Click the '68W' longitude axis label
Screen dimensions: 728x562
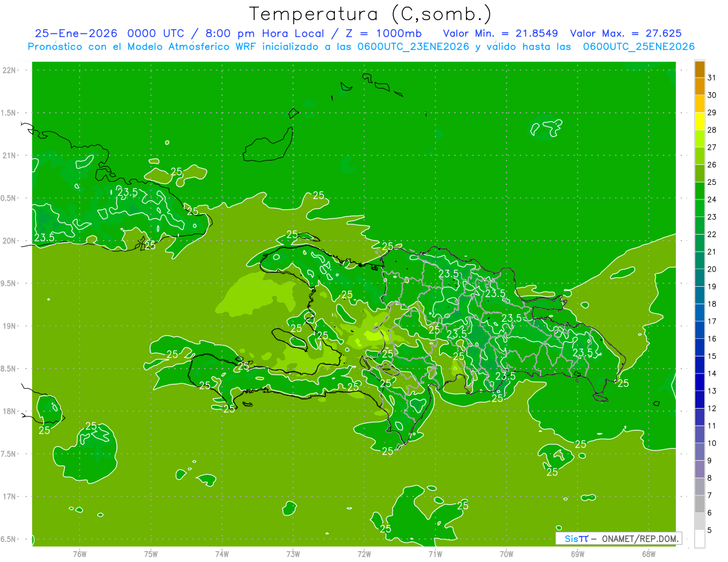[x=649, y=554]
